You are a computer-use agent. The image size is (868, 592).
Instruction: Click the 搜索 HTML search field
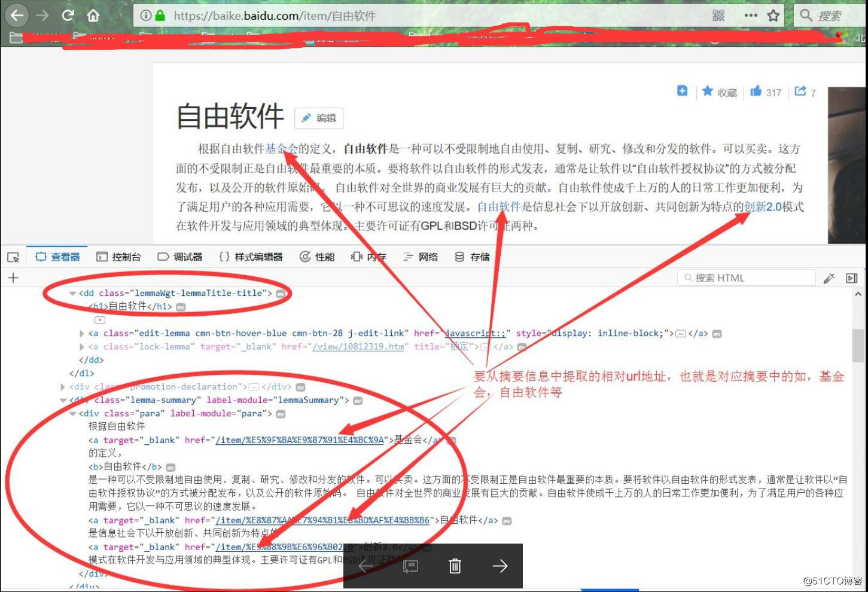coord(747,278)
